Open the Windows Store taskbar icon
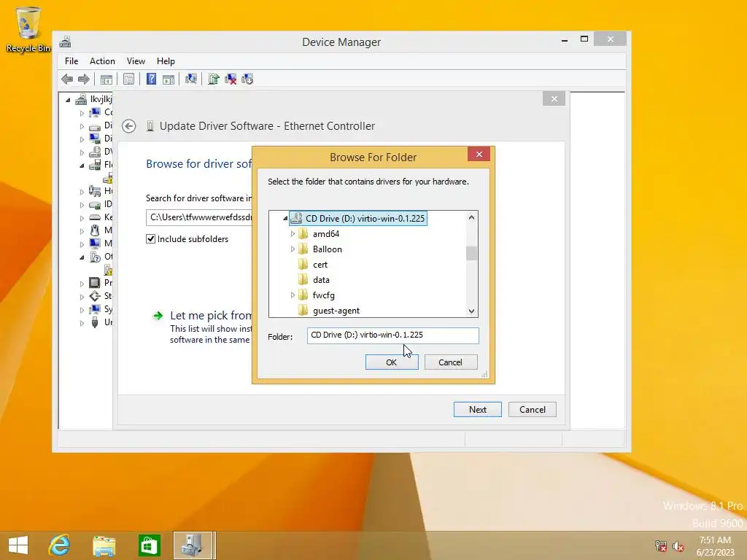 point(149,545)
